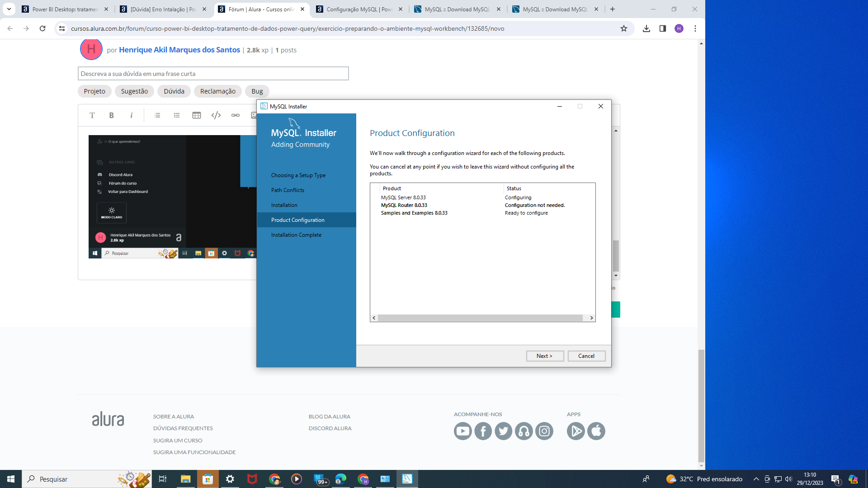Image resolution: width=868 pixels, height=488 pixels.
Task: Open Microsoft Store from the taskbar
Action: click(x=208, y=479)
